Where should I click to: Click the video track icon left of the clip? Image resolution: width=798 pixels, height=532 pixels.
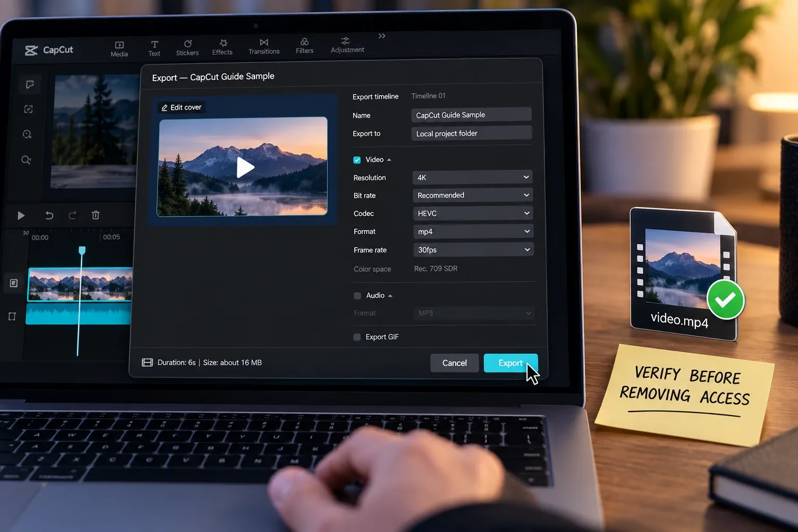(x=14, y=283)
